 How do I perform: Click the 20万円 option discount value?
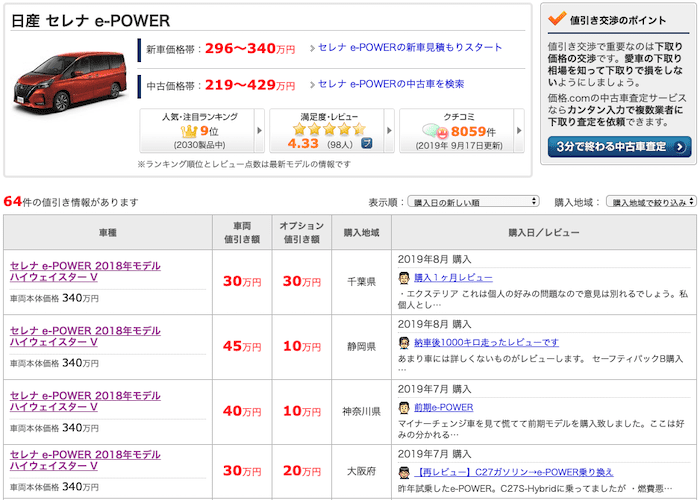[x=302, y=471]
